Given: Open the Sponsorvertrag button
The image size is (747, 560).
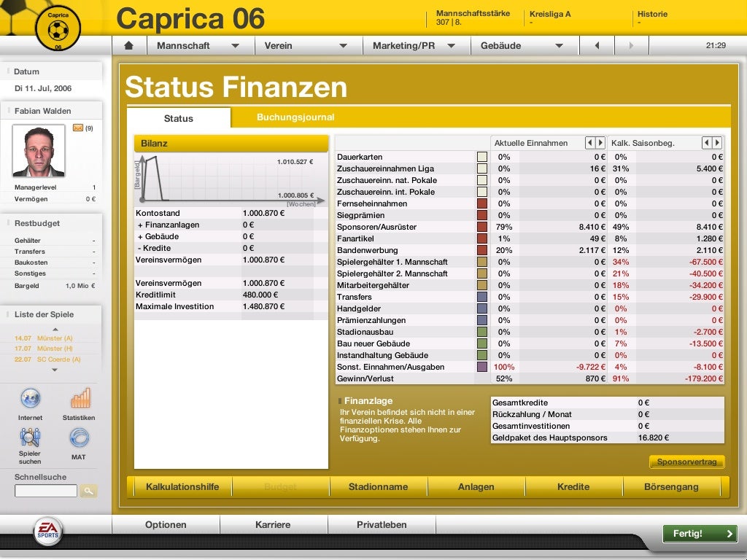Looking at the screenshot, I should 686,462.
